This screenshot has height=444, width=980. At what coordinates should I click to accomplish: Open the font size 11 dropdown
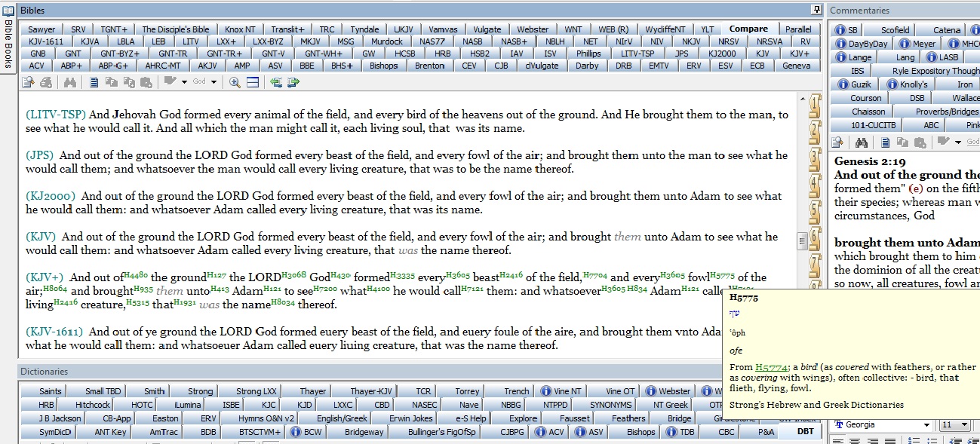coord(964,425)
